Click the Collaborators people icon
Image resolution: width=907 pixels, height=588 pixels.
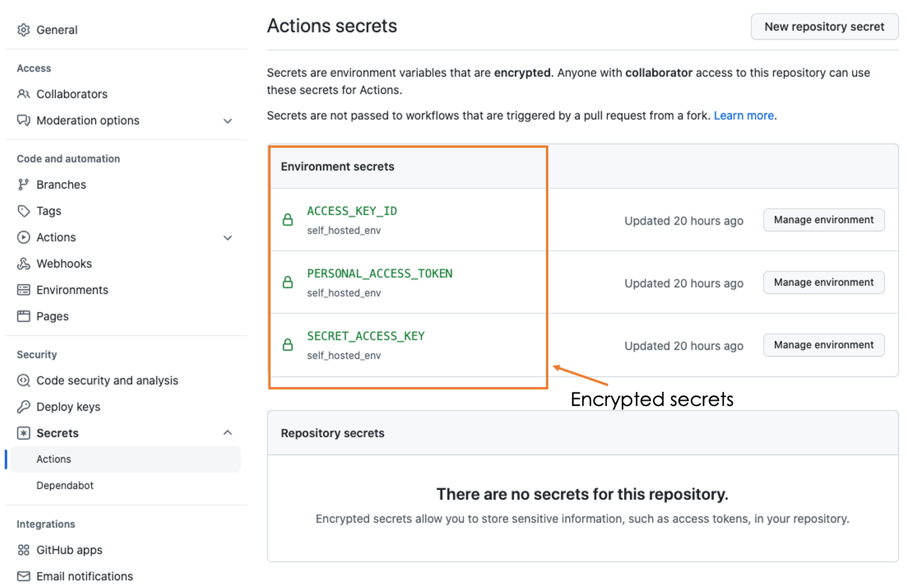click(24, 94)
